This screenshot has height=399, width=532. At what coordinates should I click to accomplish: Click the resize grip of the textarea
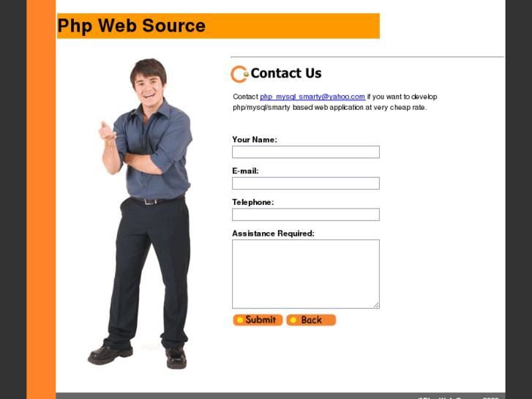376,305
